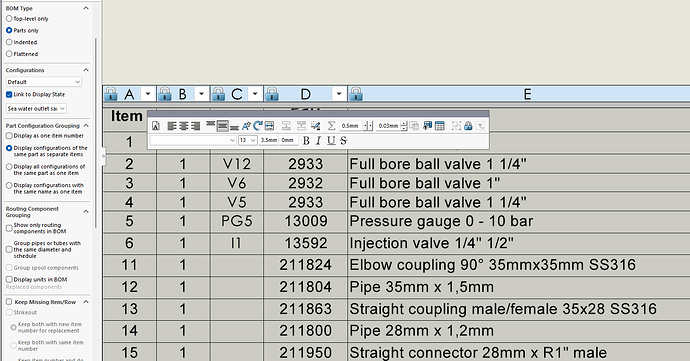
Task: Open the Sea water outlet display state dropdown
Action: [x=36, y=108]
